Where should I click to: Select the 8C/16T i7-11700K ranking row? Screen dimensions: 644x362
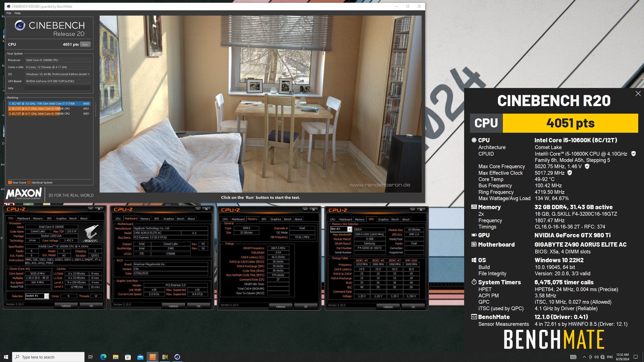click(x=49, y=104)
